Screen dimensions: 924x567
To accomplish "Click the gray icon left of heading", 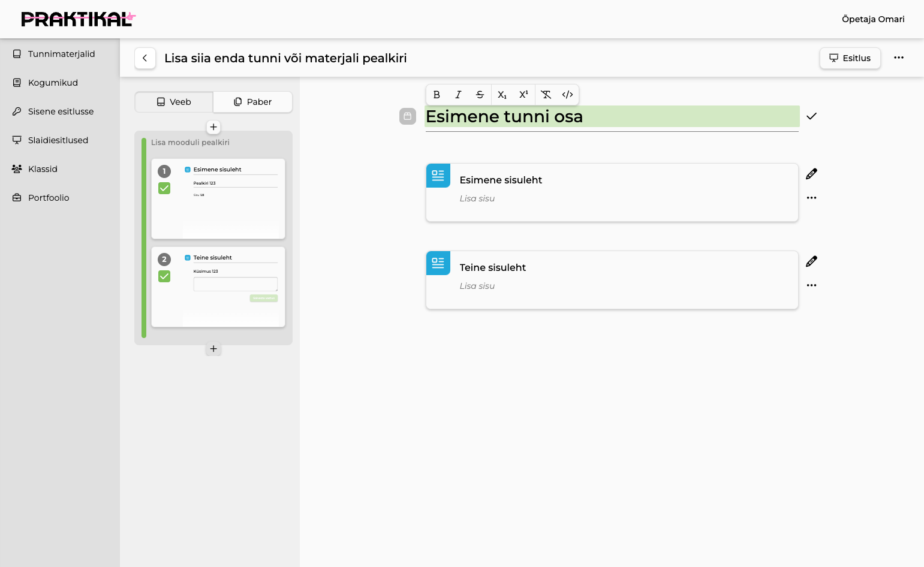I will (408, 116).
